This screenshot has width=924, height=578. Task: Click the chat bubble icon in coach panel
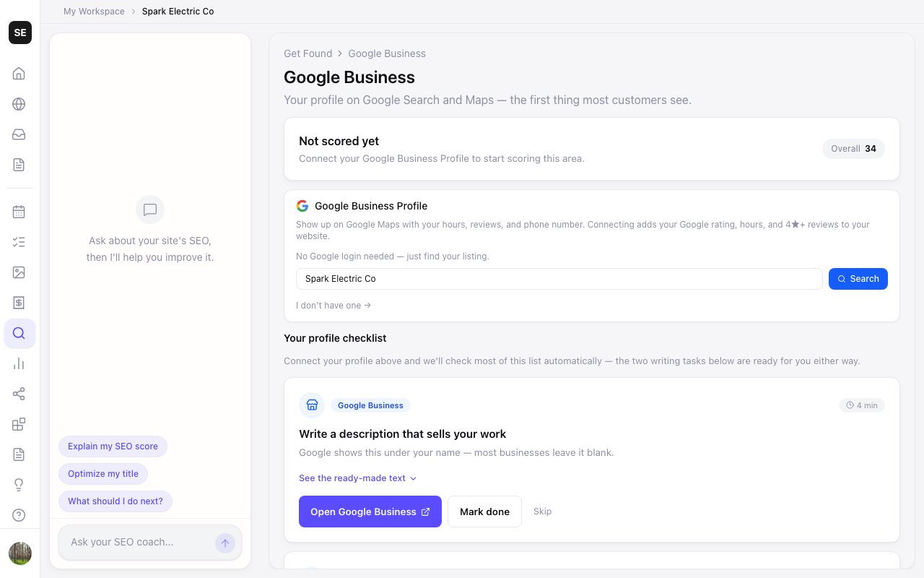click(150, 210)
